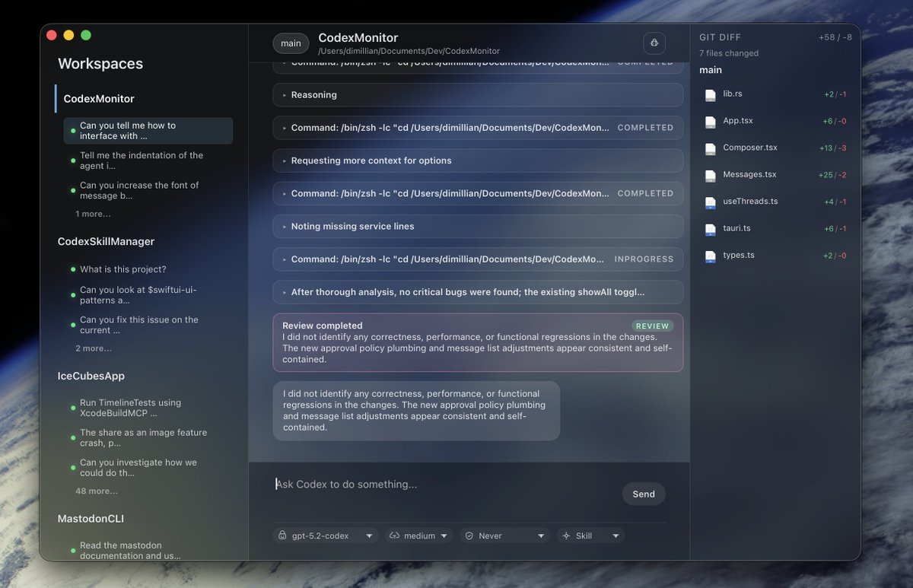
Task: Open the Never approval policy dropdown
Action: (504, 536)
